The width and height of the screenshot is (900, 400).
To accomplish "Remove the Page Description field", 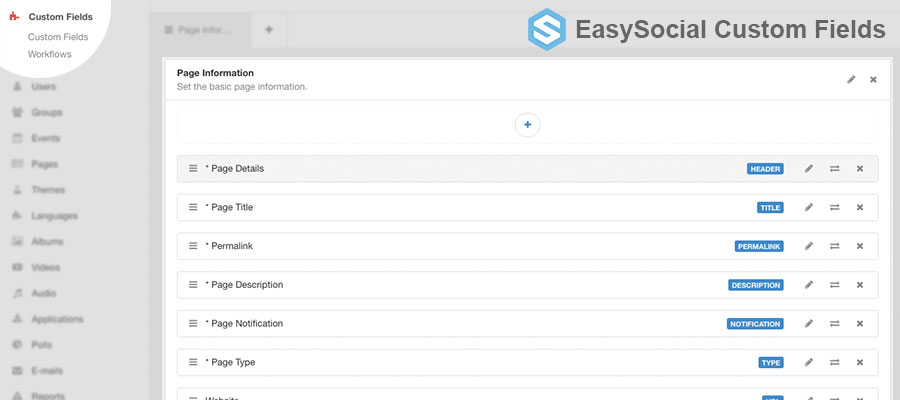I will 860,285.
